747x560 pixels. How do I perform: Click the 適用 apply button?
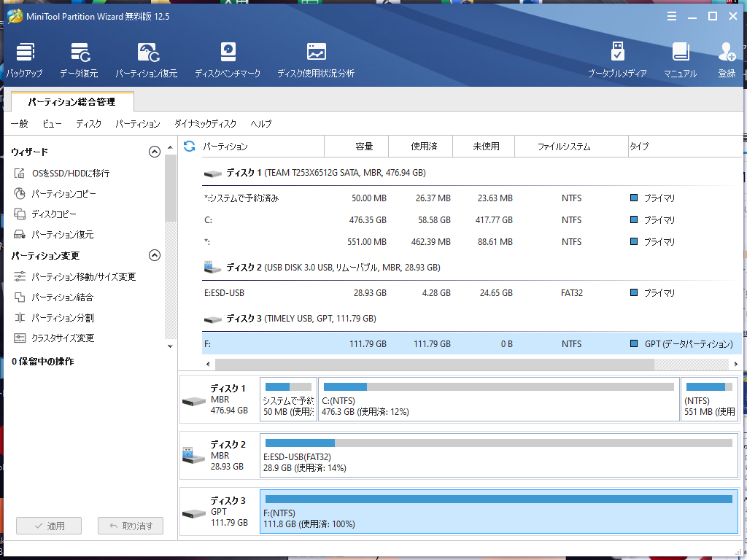pos(49,526)
